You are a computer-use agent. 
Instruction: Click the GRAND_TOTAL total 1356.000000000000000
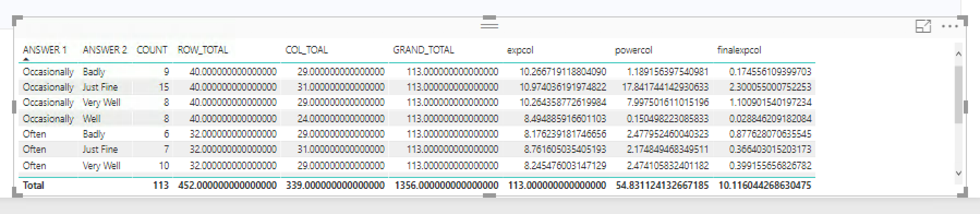[447, 186]
